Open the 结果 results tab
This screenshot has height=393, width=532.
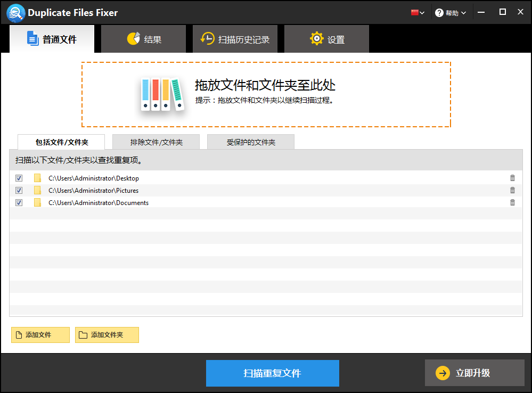tap(144, 39)
